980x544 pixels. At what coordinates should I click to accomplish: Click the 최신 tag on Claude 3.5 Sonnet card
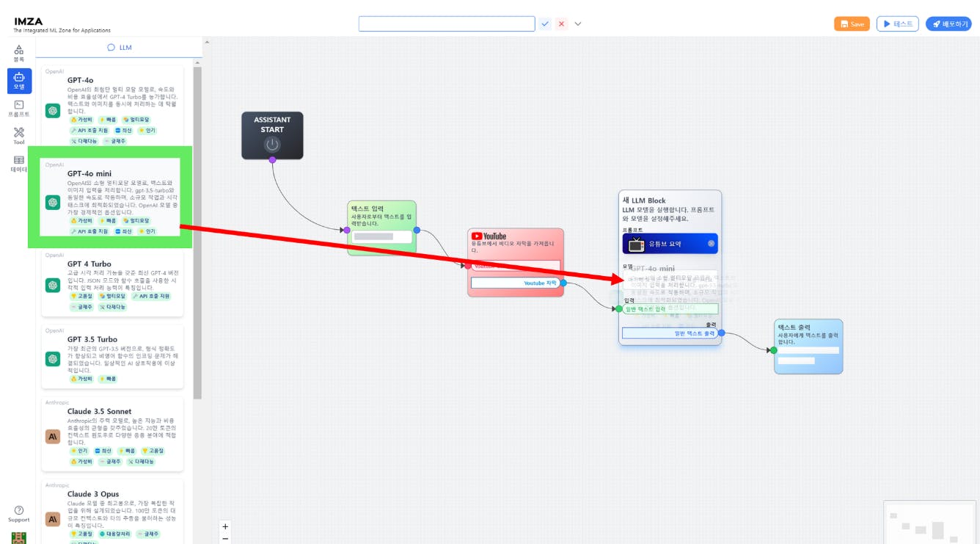[x=103, y=451]
